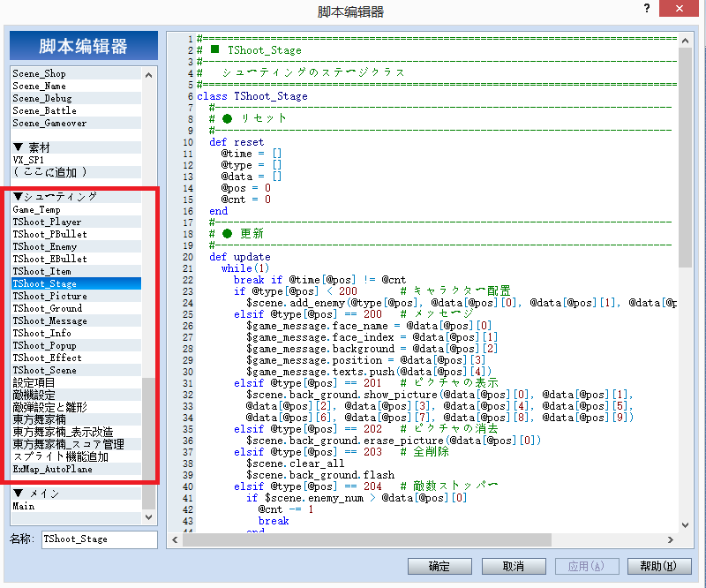Click code editor horizontal scroll right arrow
Image resolution: width=706 pixels, height=588 pixels.
point(671,539)
